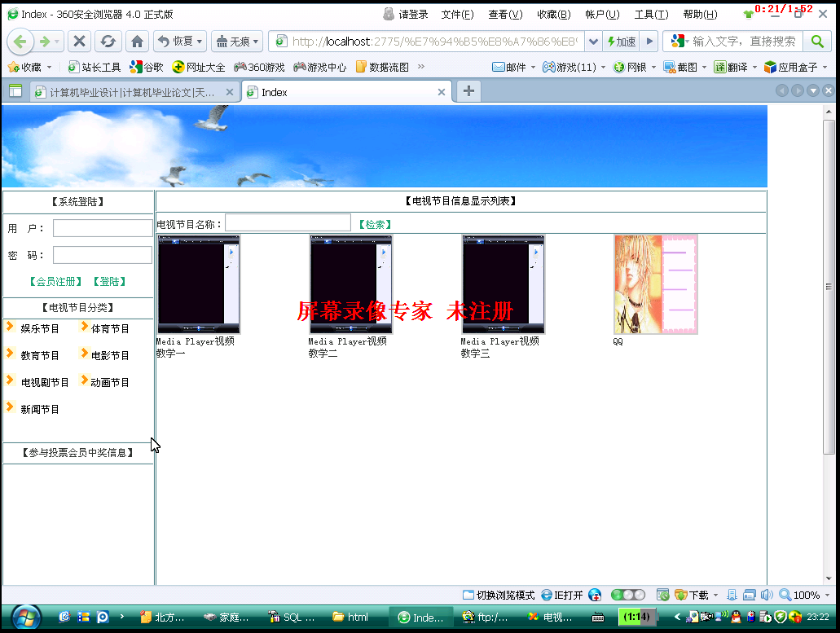The image size is (840, 633).
Task: Open the 工具(T) menu
Action: (651, 15)
